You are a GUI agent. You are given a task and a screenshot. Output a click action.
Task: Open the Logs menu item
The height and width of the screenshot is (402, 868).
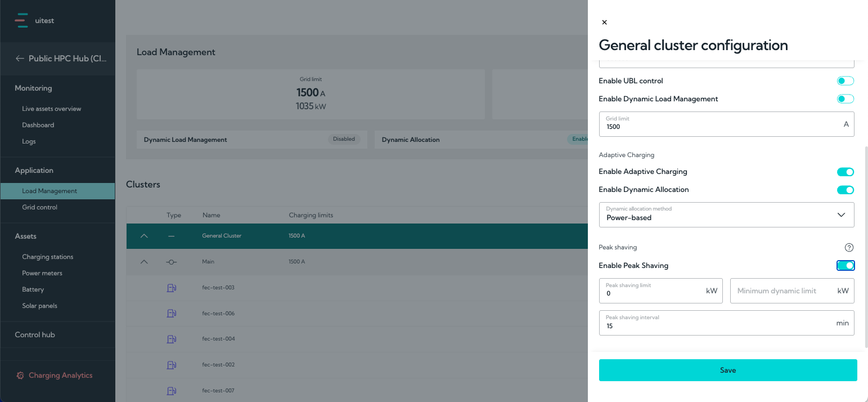pos(29,141)
